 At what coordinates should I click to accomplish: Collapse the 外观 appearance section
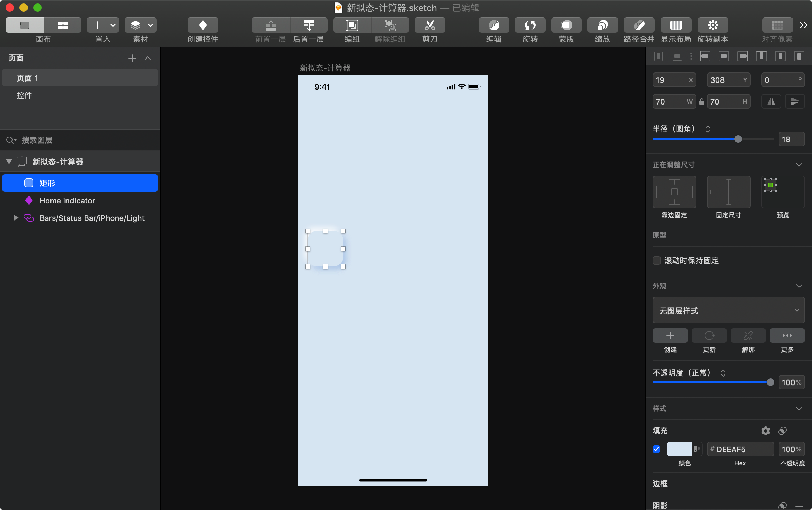pyautogui.click(x=799, y=286)
